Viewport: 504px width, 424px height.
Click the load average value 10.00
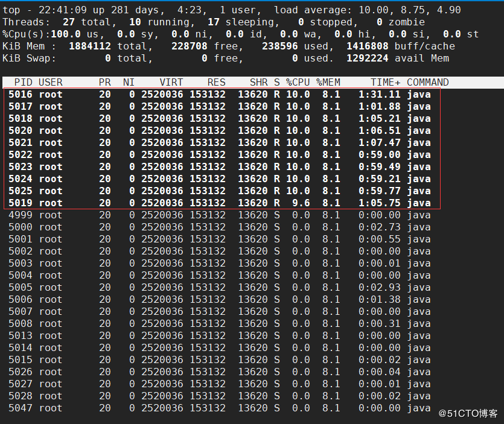374,10
